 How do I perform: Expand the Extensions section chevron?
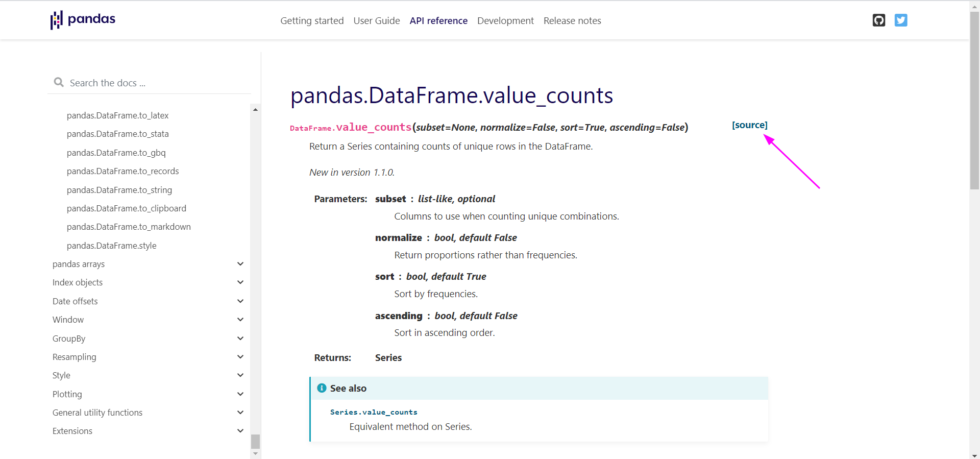(x=240, y=431)
